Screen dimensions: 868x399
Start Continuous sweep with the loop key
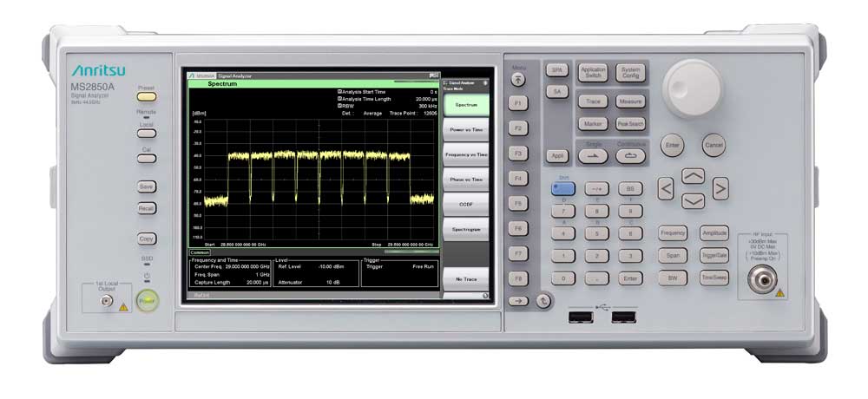pyautogui.click(x=630, y=157)
